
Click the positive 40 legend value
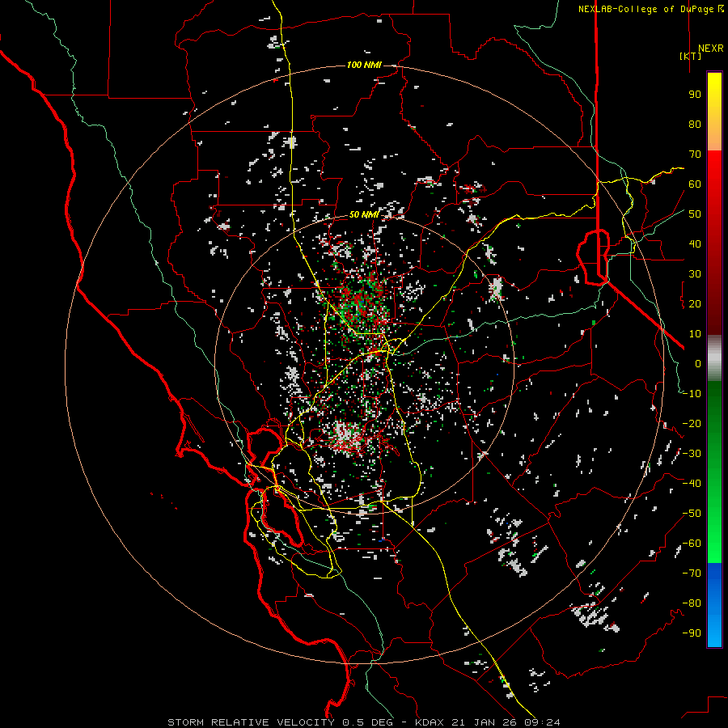[x=695, y=243]
